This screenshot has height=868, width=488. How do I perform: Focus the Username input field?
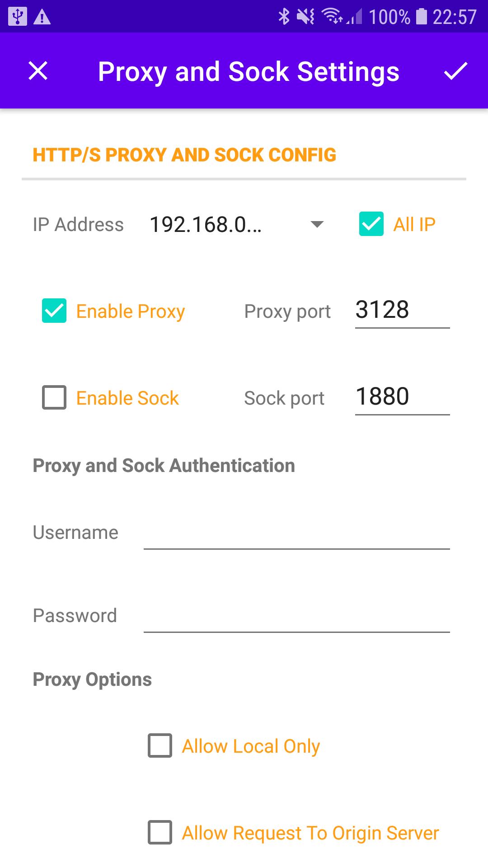[x=296, y=533]
